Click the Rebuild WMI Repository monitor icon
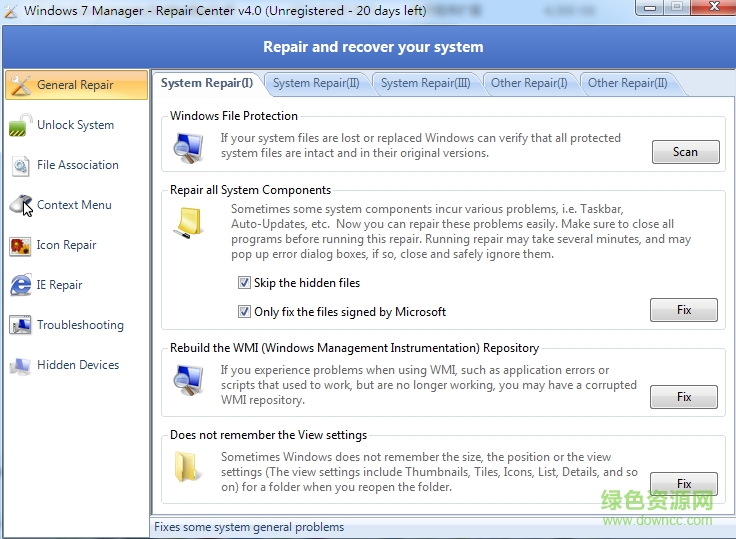Screen dimensions: 736x539 pos(188,379)
